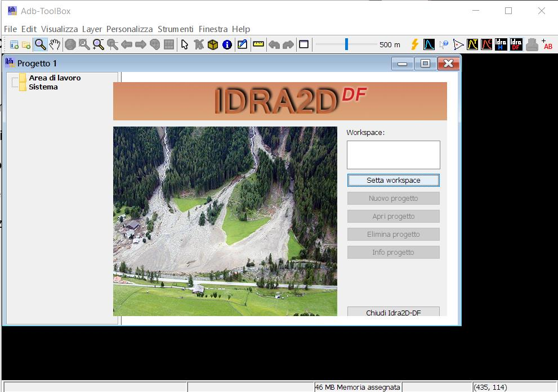Click the map scale slider handle
Image resolution: width=558 pixels, height=392 pixels.
346,44
